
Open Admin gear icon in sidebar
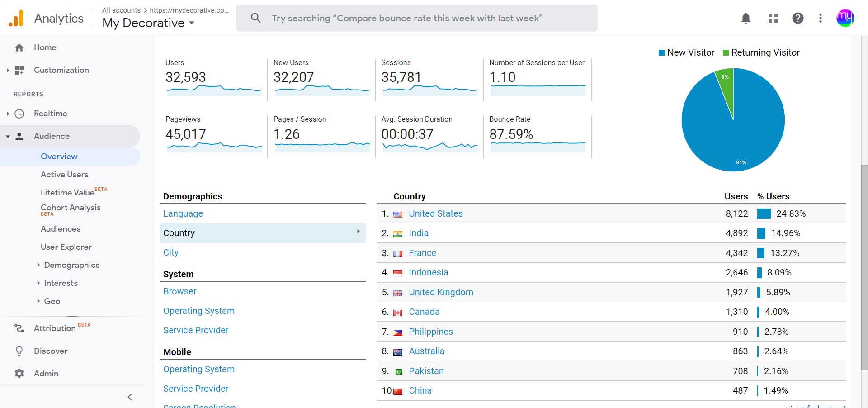pyautogui.click(x=19, y=374)
